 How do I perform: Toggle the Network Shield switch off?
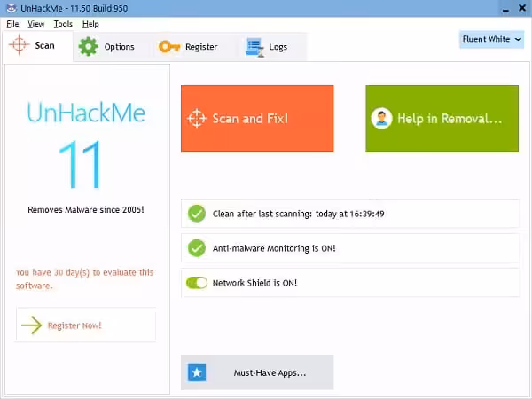(x=197, y=283)
